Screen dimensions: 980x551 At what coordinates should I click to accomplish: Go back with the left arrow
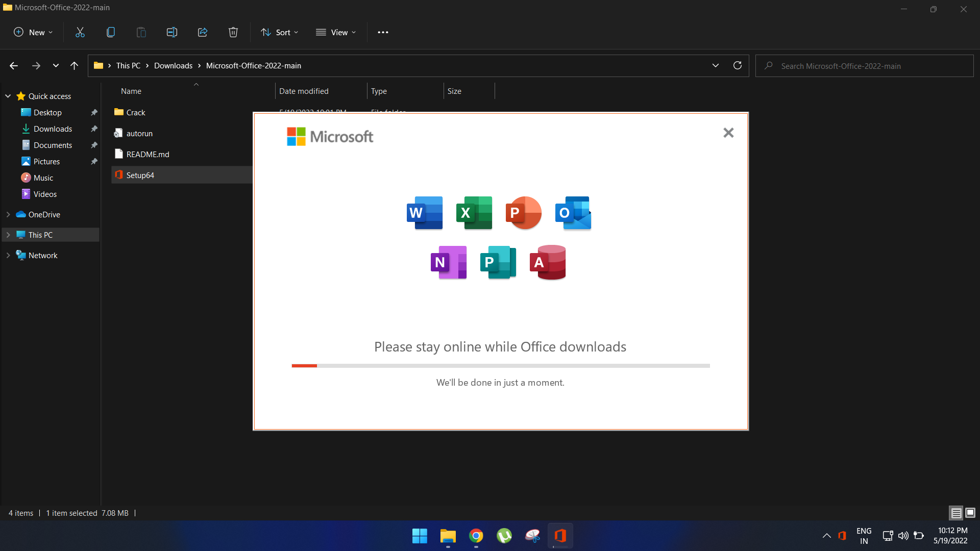[x=14, y=66]
